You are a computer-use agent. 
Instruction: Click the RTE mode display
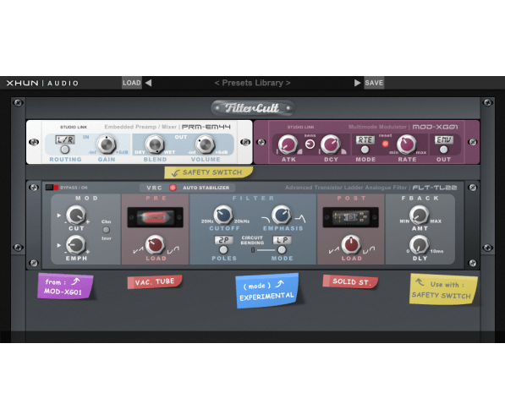365,140
